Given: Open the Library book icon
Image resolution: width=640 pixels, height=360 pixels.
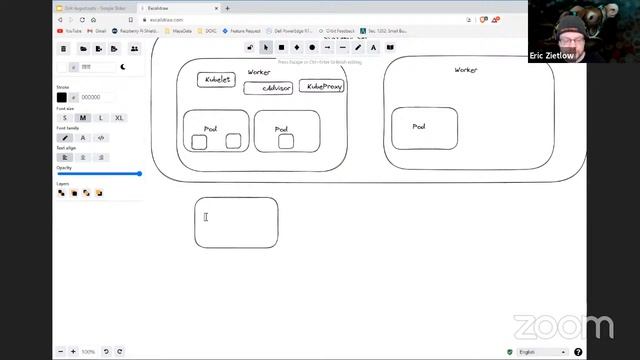Looking at the screenshot, I should tap(390, 48).
